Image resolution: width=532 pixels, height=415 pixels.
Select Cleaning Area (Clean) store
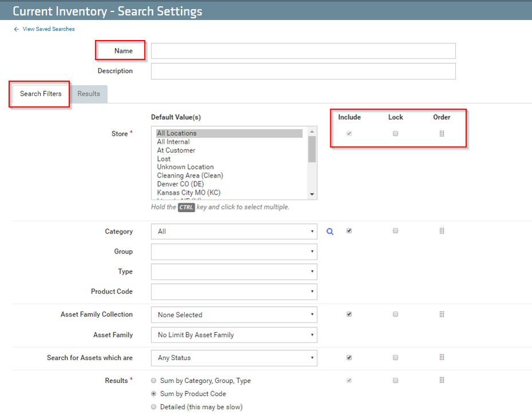tap(230, 176)
